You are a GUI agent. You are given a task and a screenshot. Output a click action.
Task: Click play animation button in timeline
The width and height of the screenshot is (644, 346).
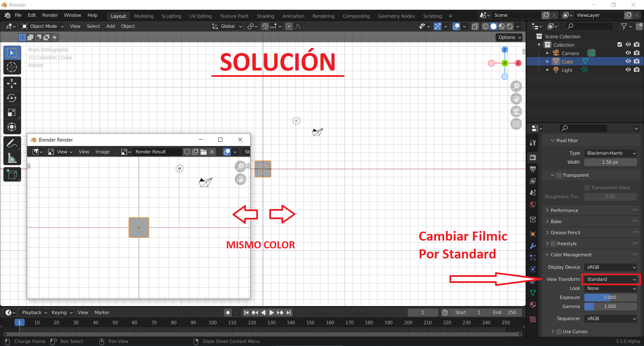[271, 312]
